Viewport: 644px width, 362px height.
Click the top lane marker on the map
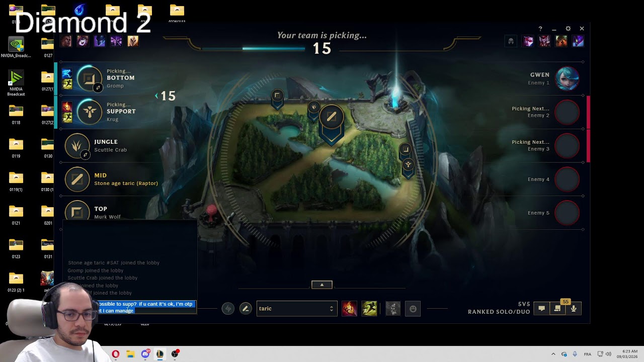click(277, 96)
